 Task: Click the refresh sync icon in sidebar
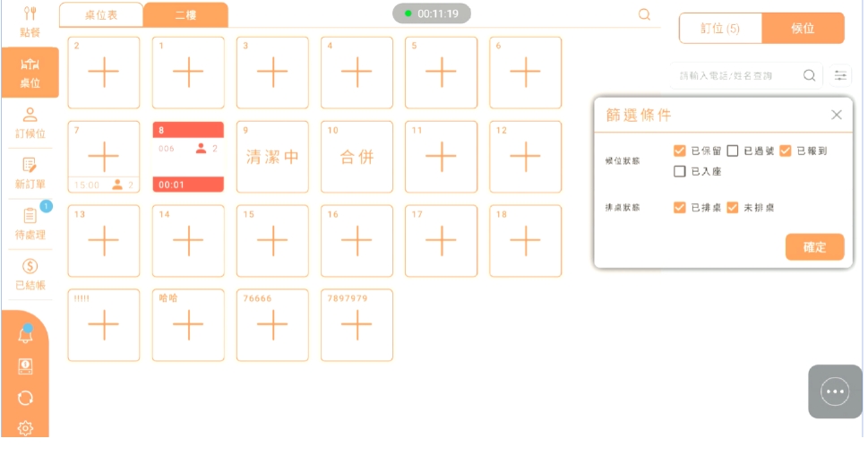coord(25,397)
